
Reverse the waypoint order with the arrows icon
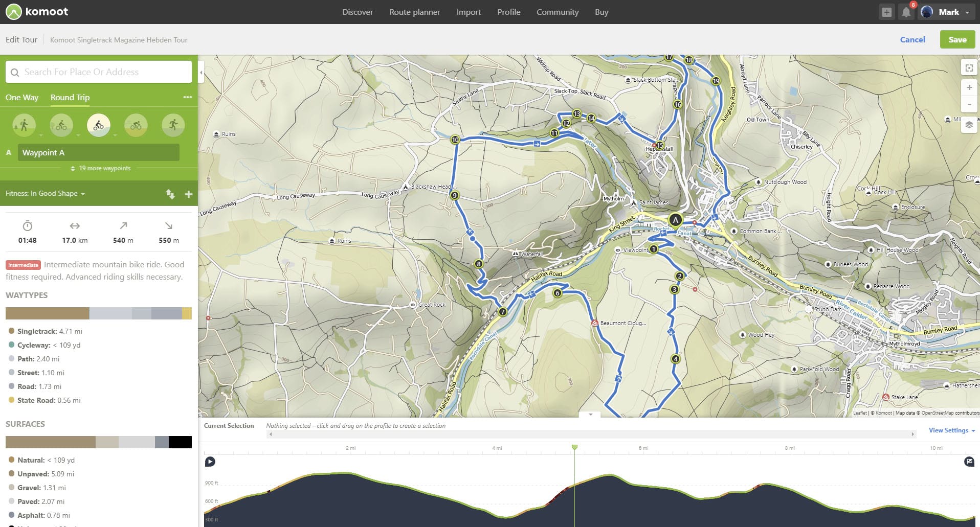tap(170, 194)
